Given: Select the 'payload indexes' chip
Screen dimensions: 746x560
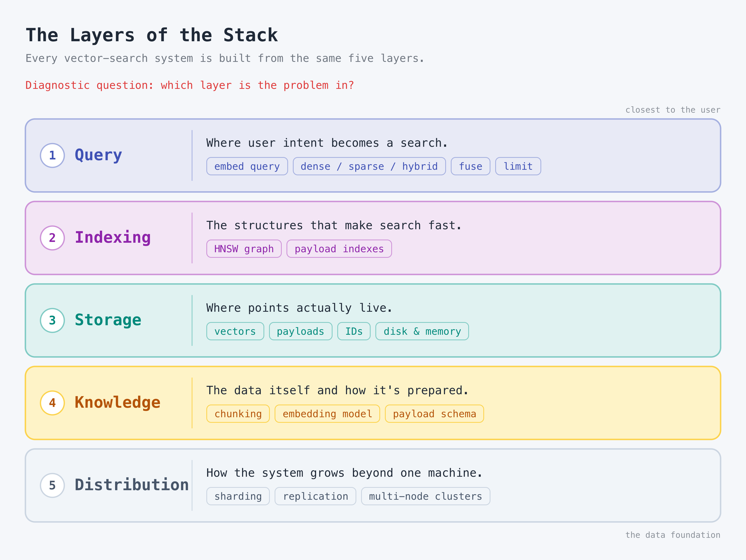Looking at the screenshot, I should (339, 249).
